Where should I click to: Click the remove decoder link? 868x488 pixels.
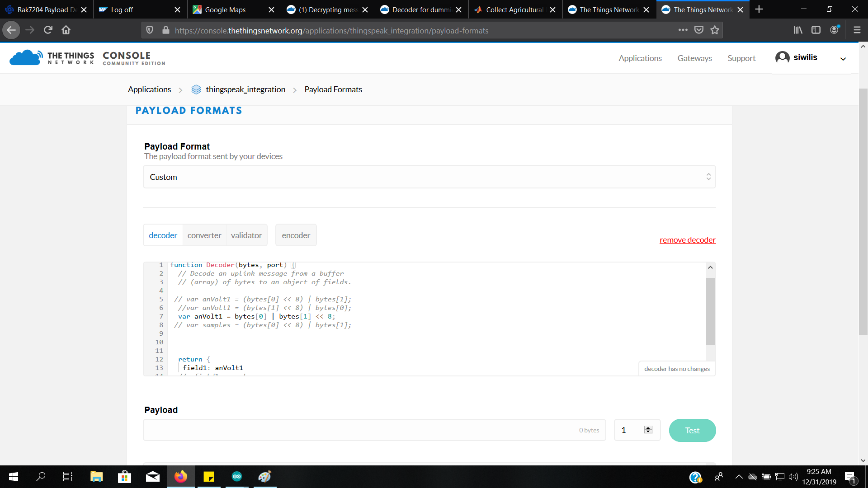tap(688, 240)
